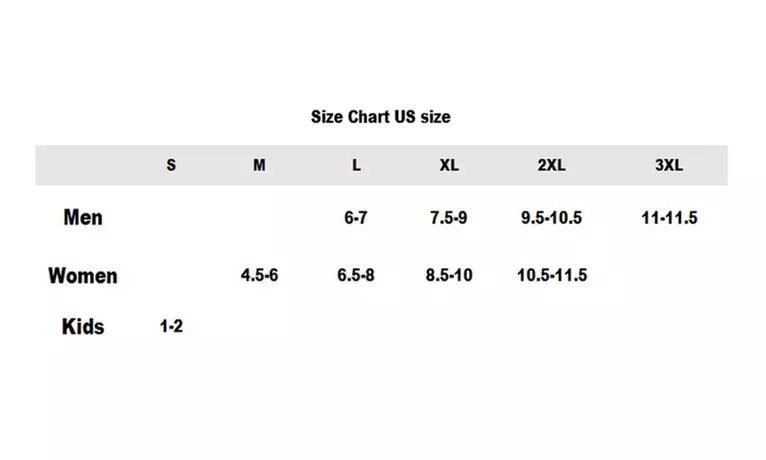Select the 3XL column header
The height and width of the screenshot is (460, 766).
669,165
